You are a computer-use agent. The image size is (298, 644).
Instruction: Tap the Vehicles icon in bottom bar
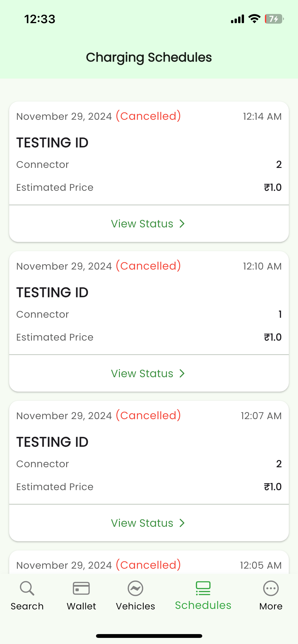[x=136, y=588]
